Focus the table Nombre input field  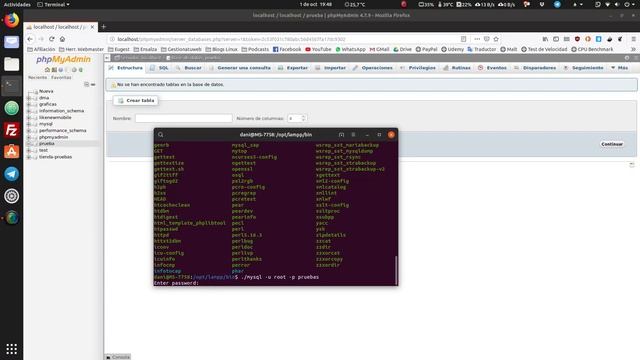click(x=184, y=118)
